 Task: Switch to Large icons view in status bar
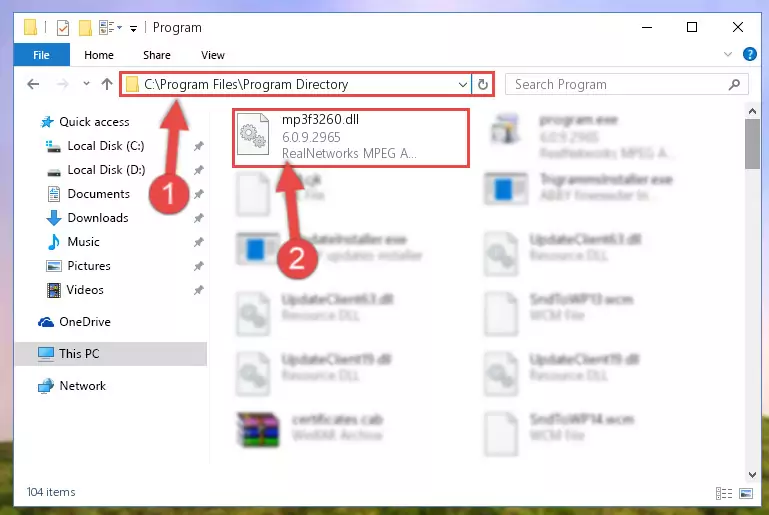pos(746,493)
